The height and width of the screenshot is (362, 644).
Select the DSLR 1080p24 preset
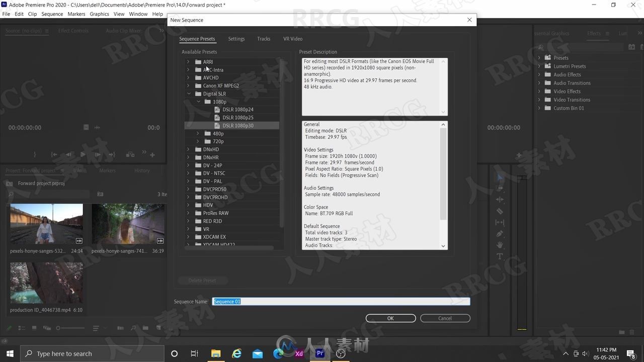pyautogui.click(x=237, y=110)
